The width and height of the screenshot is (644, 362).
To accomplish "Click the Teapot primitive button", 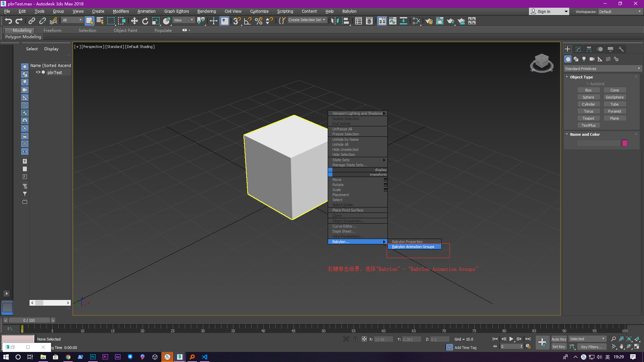I will (588, 118).
